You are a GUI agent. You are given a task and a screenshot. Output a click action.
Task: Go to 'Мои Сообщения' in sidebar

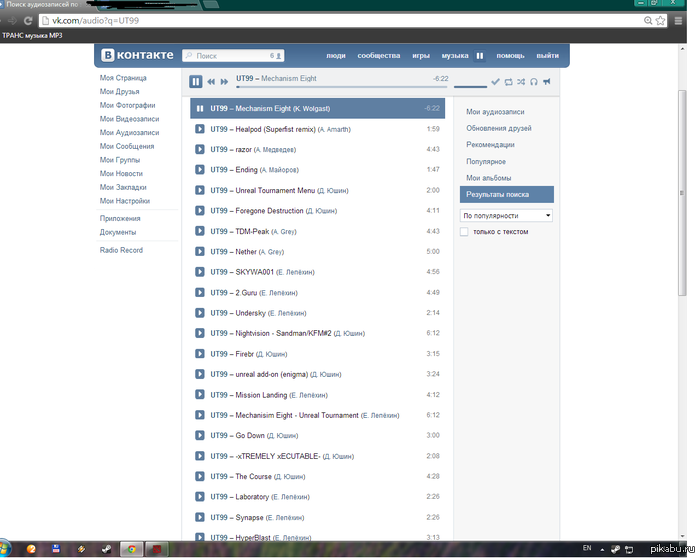[127, 146]
